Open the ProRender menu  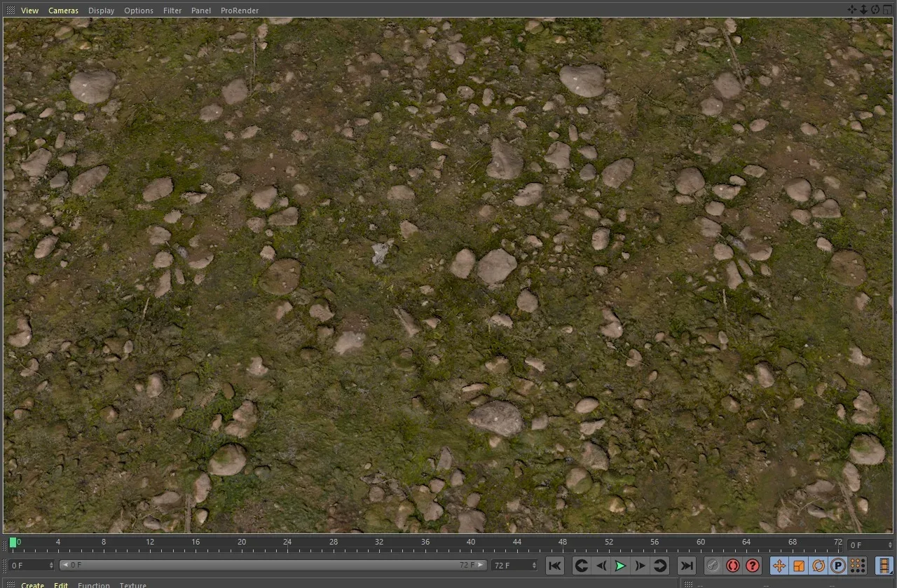coord(240,11)
